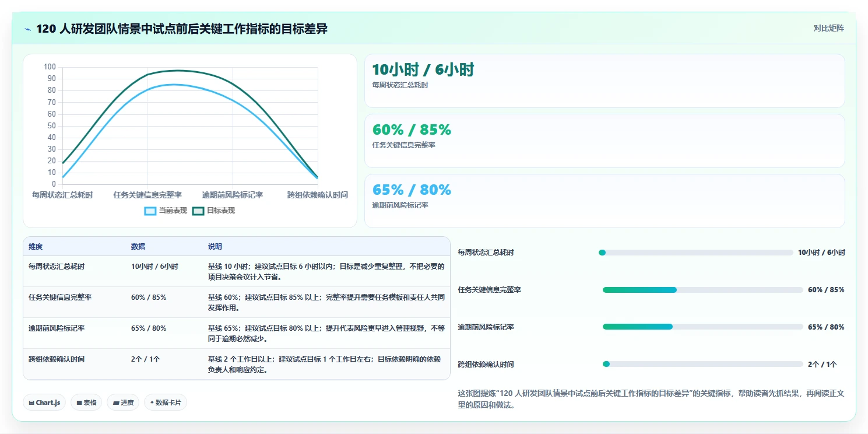Click the 100 value on chart y-axis

pos(50,67)
